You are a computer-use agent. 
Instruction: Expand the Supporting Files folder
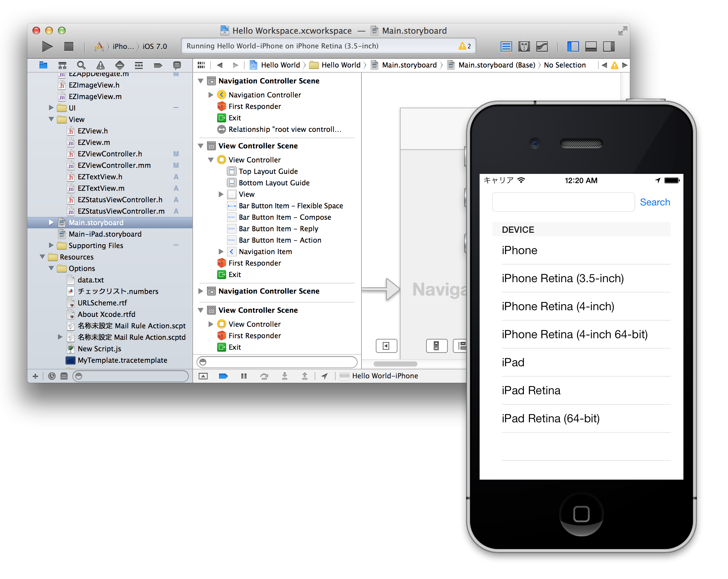(51, 245)
